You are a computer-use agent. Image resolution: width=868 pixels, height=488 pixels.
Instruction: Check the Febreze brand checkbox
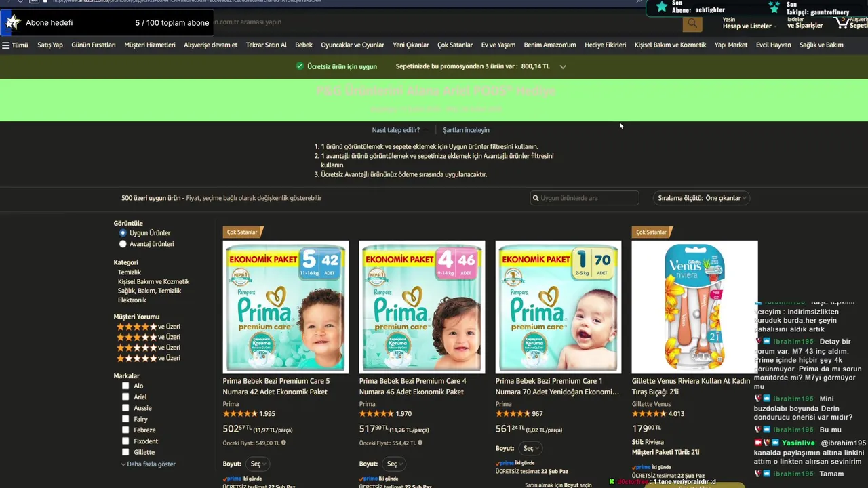point(125,430)
